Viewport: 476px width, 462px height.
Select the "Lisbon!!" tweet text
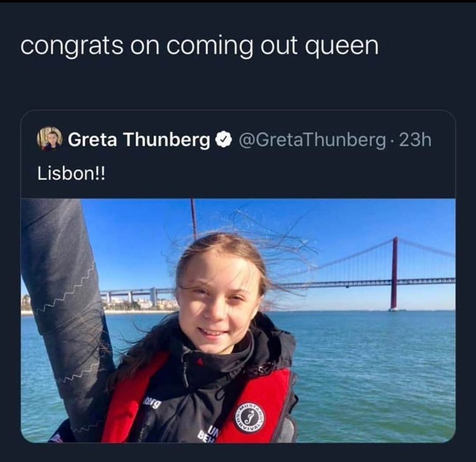coord(71,174)
